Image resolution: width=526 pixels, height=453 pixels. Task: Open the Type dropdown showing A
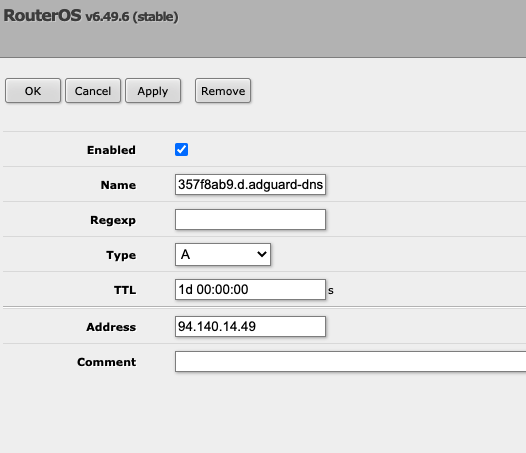click(x=223, y=255)
